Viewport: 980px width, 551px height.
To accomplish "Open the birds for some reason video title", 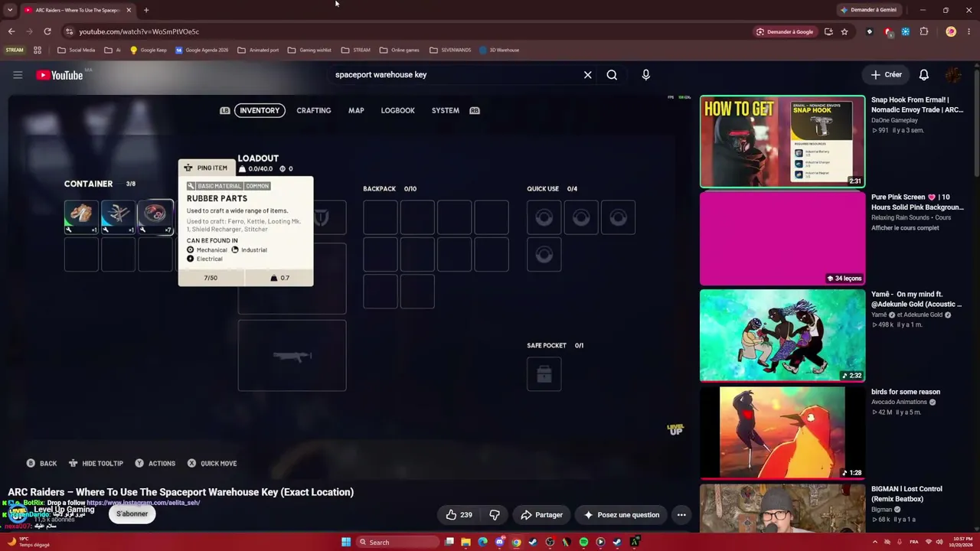I will (906, 392).
